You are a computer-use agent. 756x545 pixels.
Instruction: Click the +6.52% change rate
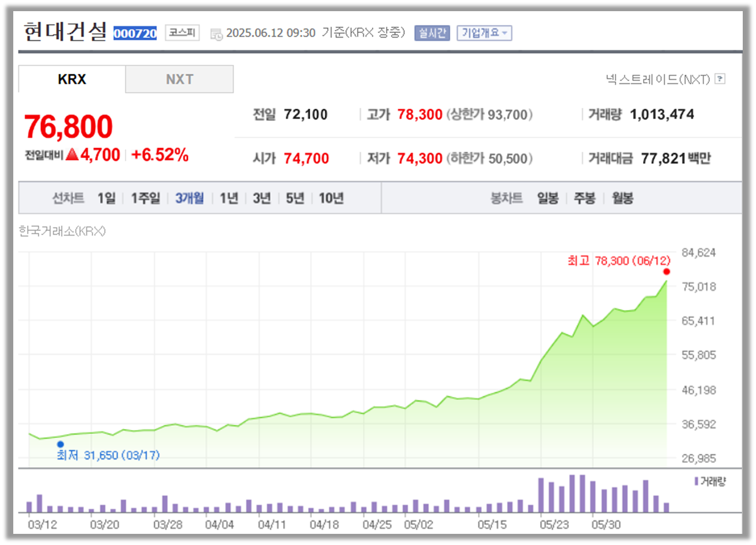click(160, 154)
